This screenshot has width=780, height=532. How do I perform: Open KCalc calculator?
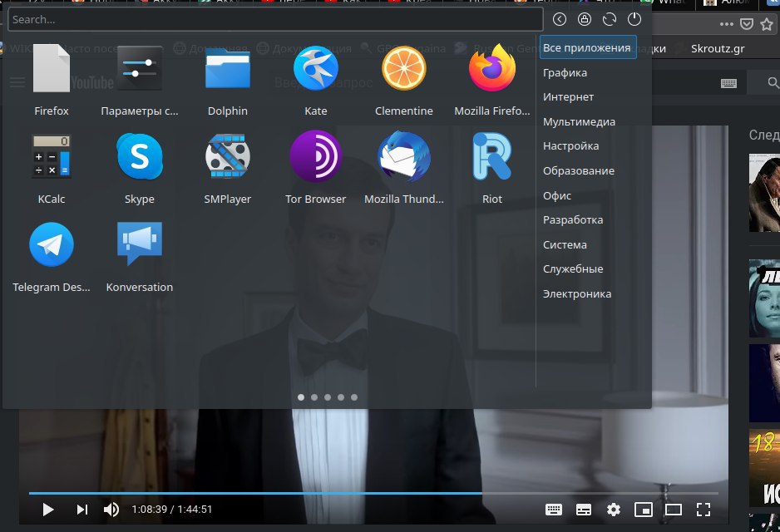point(52,156)
